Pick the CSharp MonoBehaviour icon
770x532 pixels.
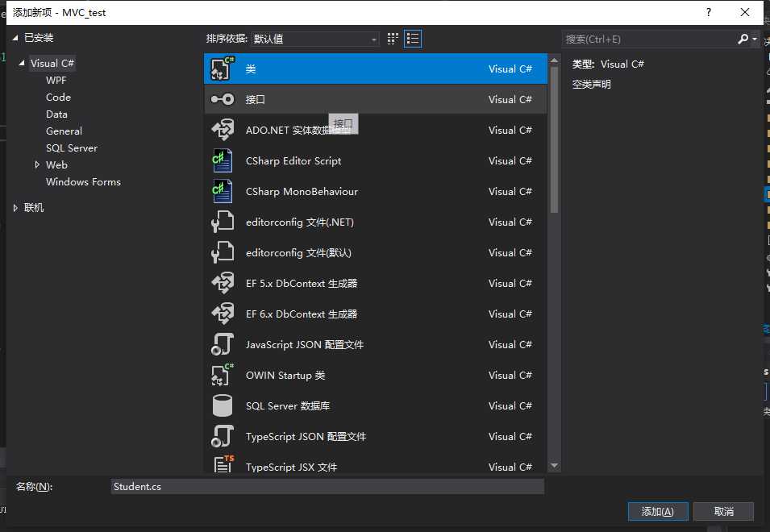click(x=223, y=191)
